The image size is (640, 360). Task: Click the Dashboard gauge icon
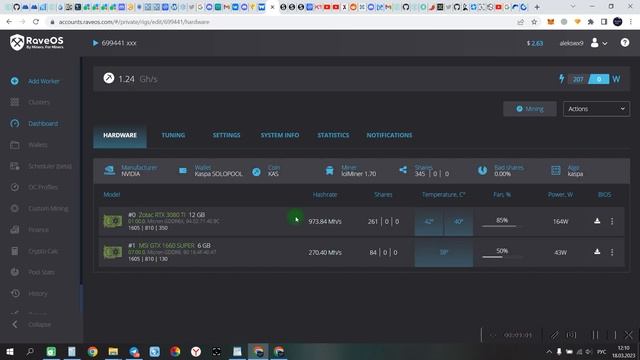pos(15,123)
